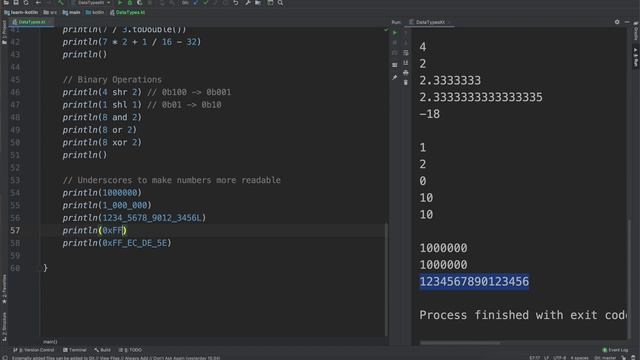Click code line println(8 xor 2)
Screen dimensions: 640x360
pos(102,142)
